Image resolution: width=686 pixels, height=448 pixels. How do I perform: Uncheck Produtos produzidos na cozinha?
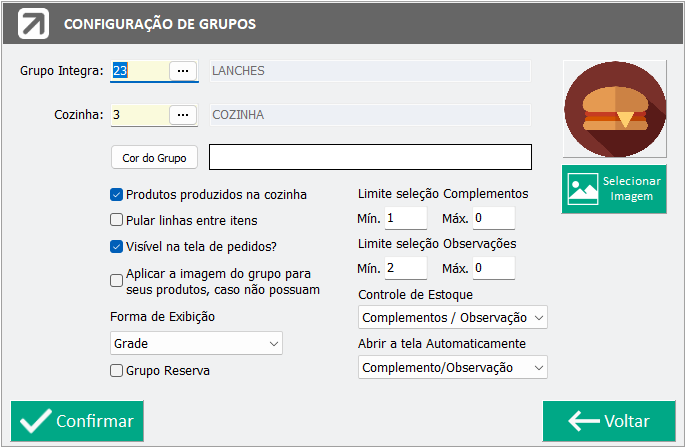116,195
